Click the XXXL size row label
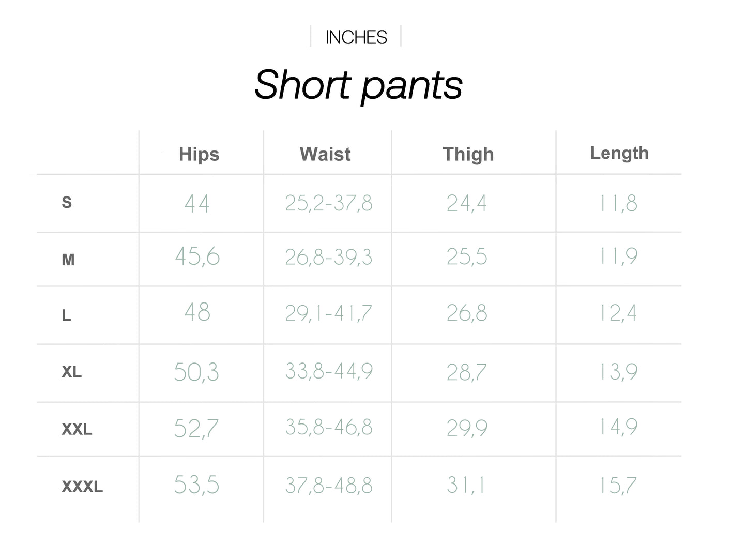Screen dimensions: 747x560 point(82,487)
